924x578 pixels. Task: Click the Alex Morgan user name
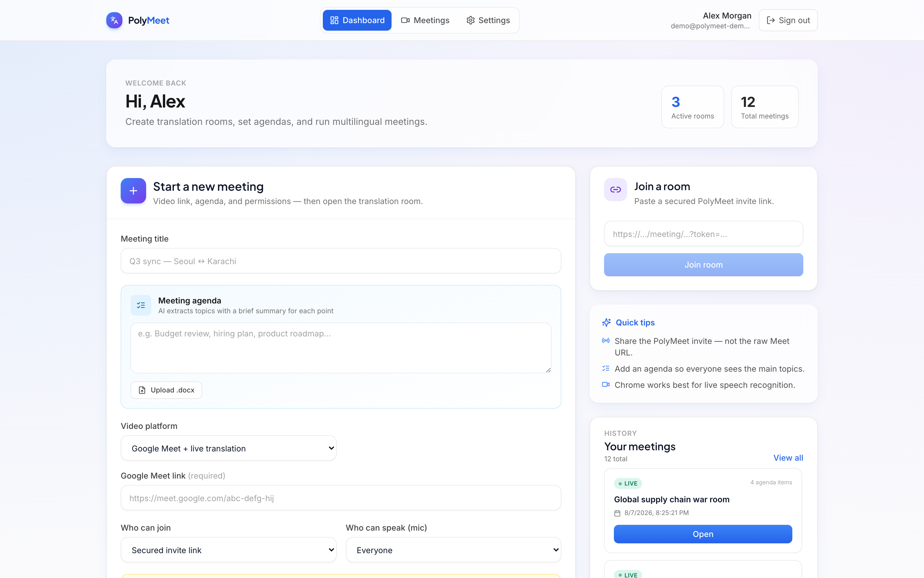pos(727,16)
